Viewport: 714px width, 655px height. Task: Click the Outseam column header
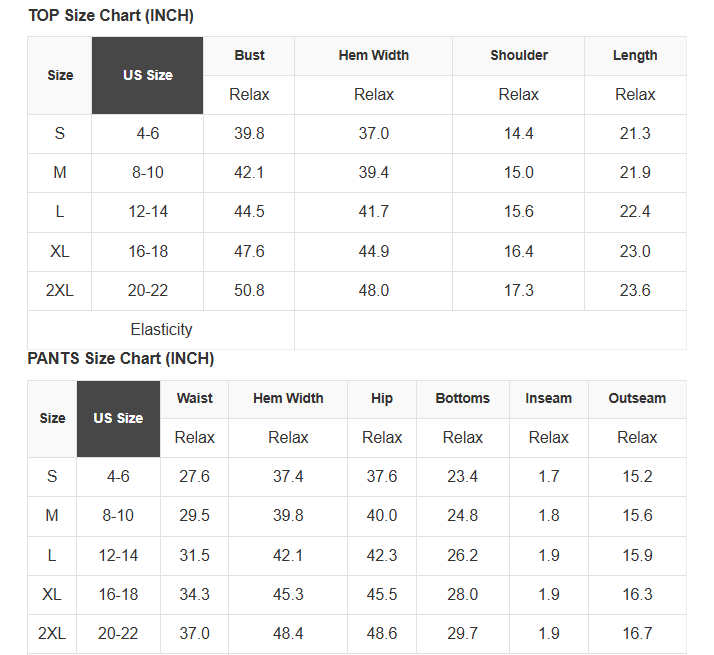coord(637,398)
